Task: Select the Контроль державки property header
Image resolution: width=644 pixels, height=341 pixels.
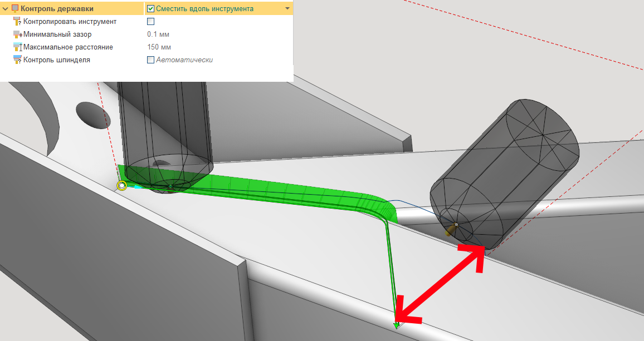Action: click(57, 8)
